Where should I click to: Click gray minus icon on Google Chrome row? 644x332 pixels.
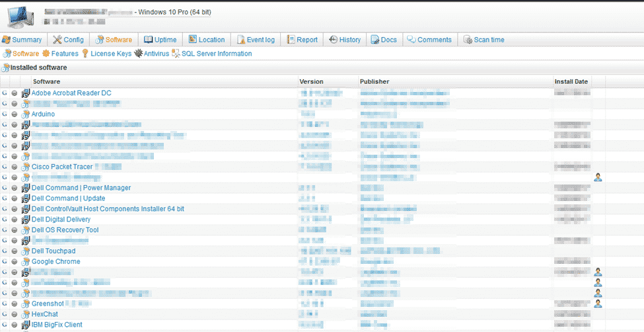point(15,262)
